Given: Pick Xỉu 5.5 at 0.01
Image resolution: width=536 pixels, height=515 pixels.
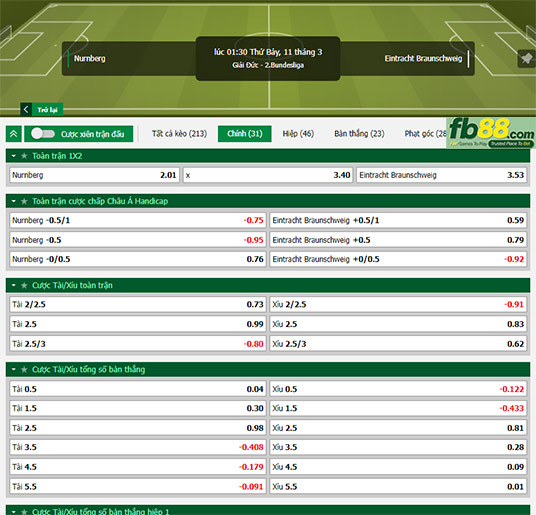Looking at the screenshot, I should click(x=398, y=486).
